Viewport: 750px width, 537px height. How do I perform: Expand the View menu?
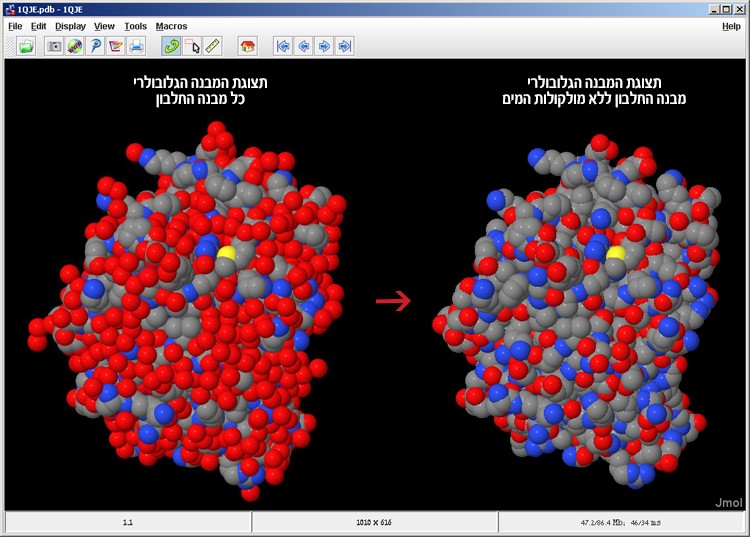104,26
